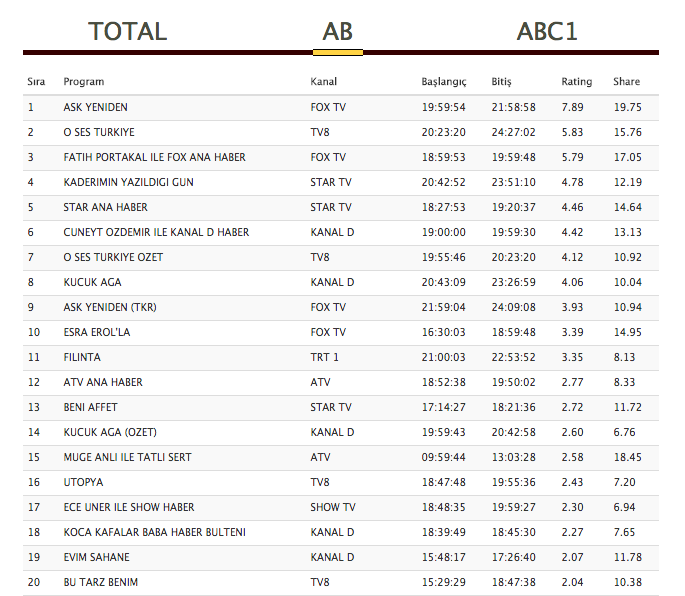Click rating value 5.83
This screenshot has width=685, height=596.
pos(572,132)
